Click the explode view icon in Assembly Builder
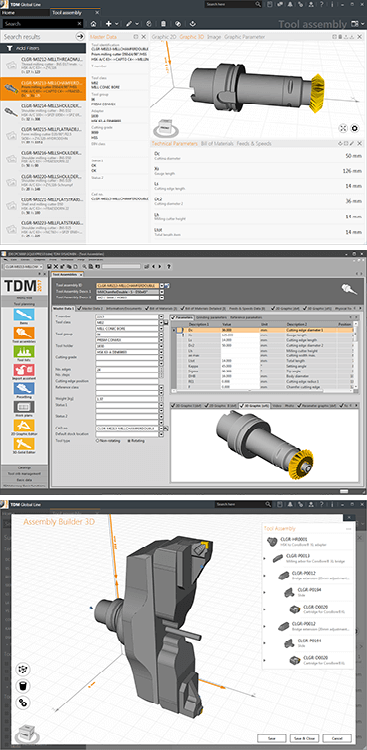Screen dimensions: 367x750 click(x=23, y=669)
